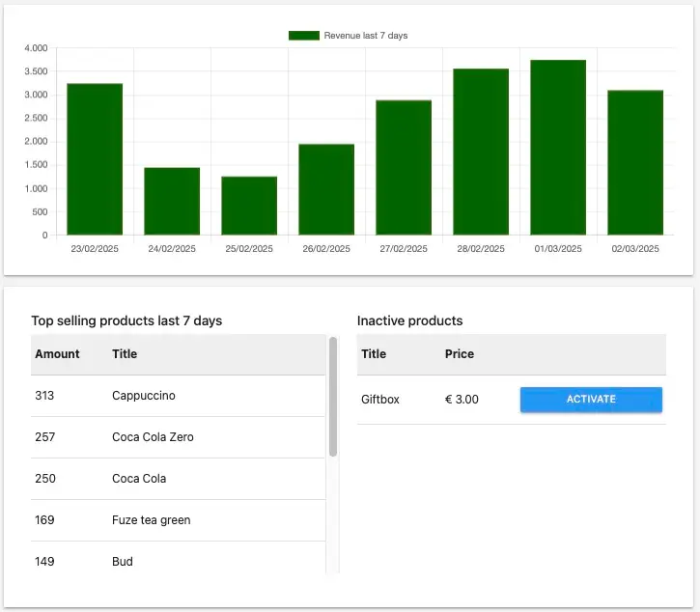Click the ACTIVATE button for Giftbox
The width and height of the screenshot is (700, 612).
point(591,400)
